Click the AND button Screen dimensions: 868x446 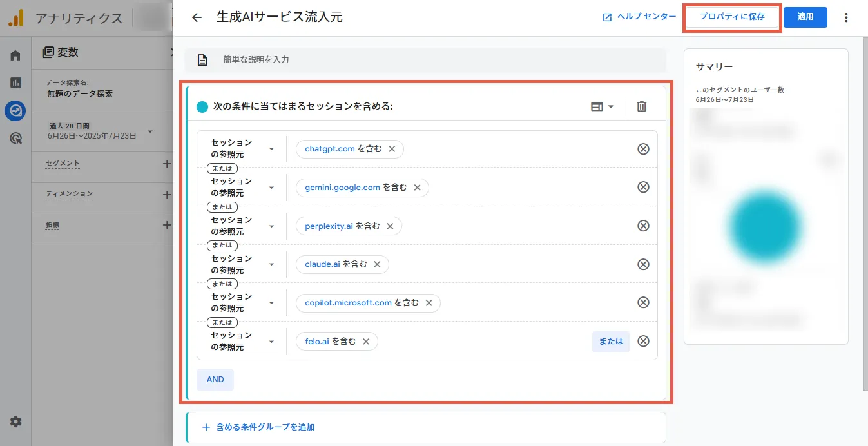215,380
